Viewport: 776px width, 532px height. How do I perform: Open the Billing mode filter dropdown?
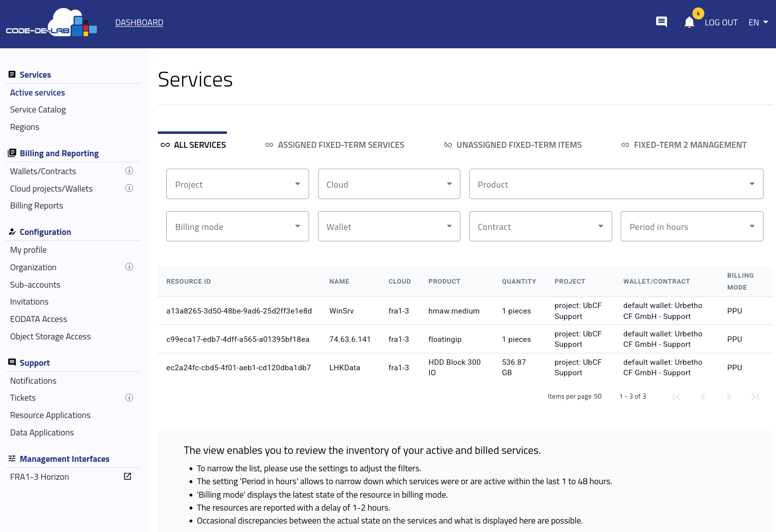pos(237,226)
